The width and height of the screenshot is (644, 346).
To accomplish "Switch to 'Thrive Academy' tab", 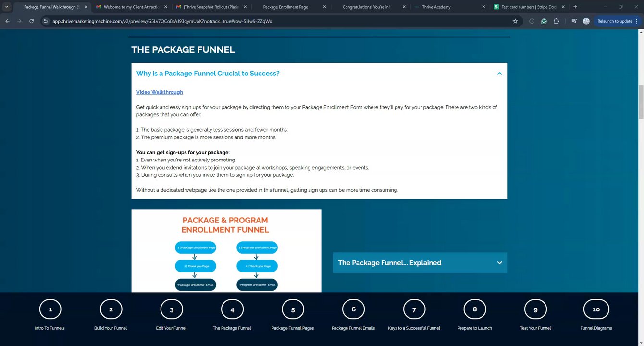I will tap(448, 7).
